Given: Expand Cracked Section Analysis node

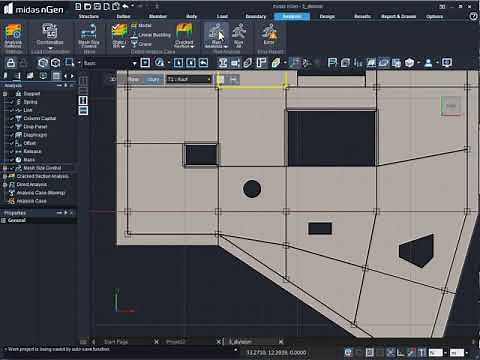Looking at the screenshot, I should 5,176.
